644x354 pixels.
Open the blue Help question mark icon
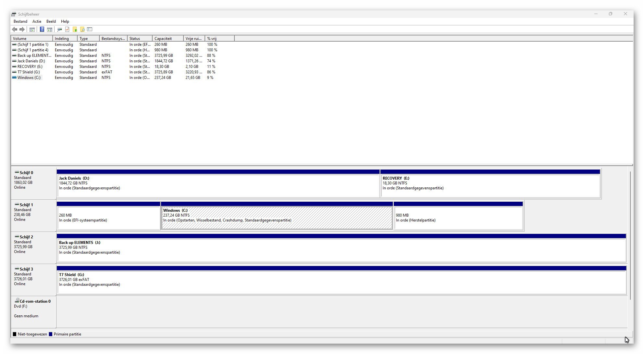(x=42, y=30)
